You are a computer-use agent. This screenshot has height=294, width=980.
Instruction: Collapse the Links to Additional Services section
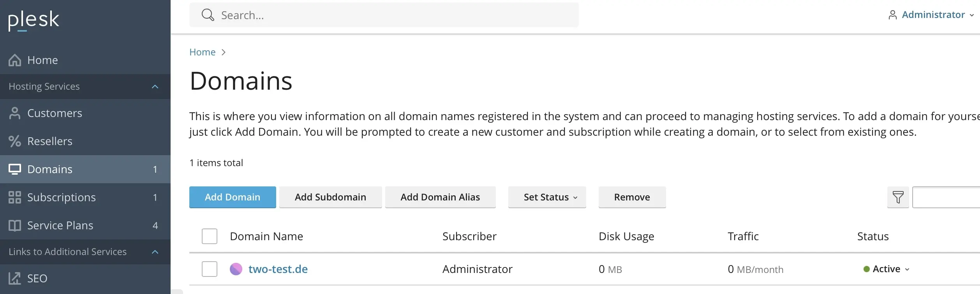coord(155,251)
